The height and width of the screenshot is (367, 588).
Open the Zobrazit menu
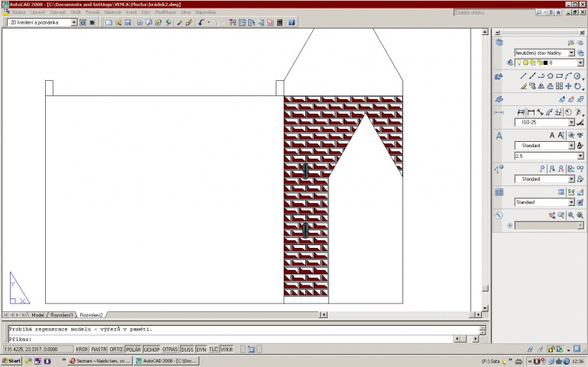click(x=58, y=12)
